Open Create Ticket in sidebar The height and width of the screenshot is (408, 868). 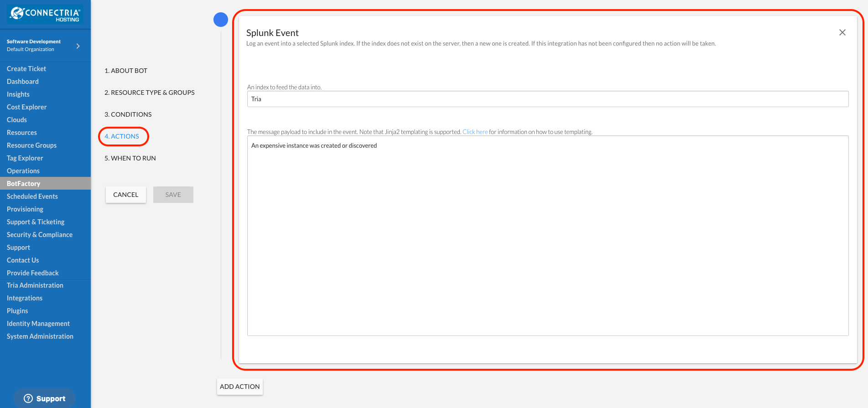[26, 69]
